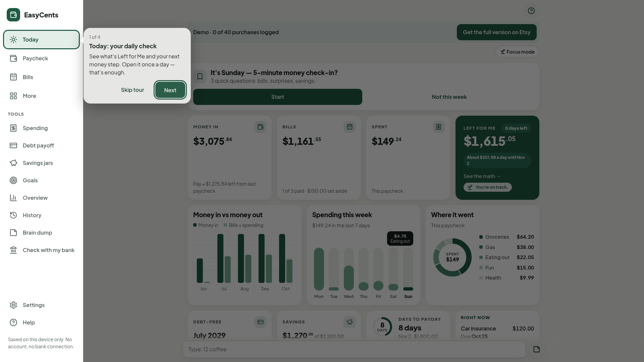Click the July 2029 debt-free date
This screenshot has width=644, height=362.
209,336
